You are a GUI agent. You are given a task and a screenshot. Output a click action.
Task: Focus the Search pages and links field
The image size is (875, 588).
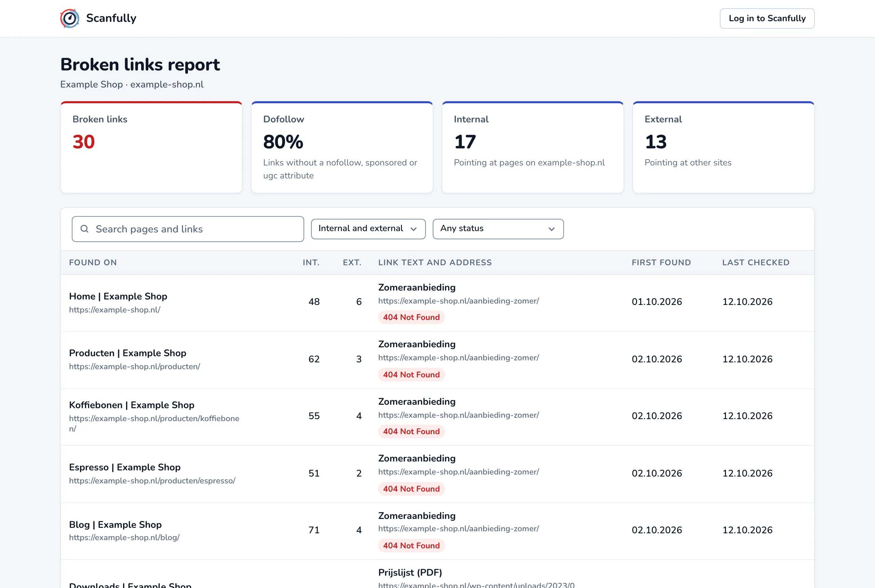coord(188,229)
